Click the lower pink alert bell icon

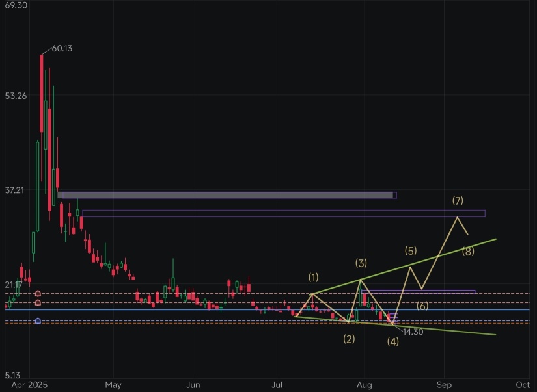38,303
